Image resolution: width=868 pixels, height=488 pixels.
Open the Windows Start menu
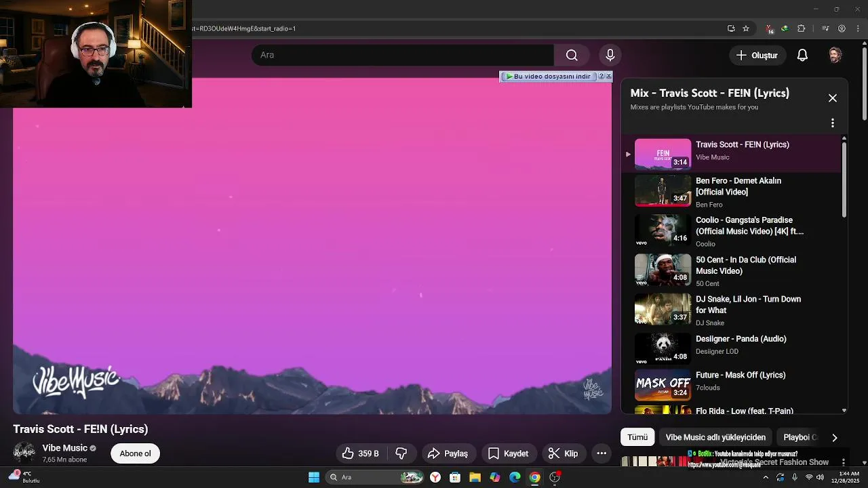click(314, 477)
